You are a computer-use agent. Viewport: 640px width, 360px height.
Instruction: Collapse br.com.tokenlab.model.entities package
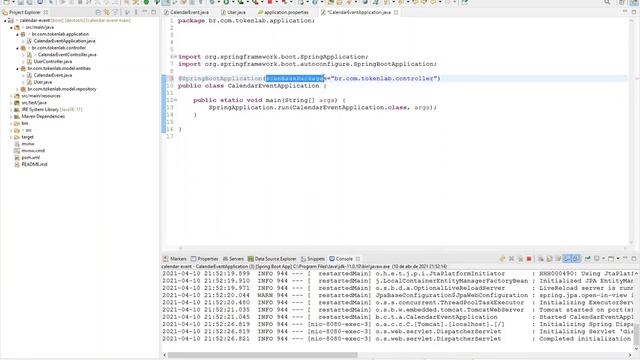tap(18, 68)
